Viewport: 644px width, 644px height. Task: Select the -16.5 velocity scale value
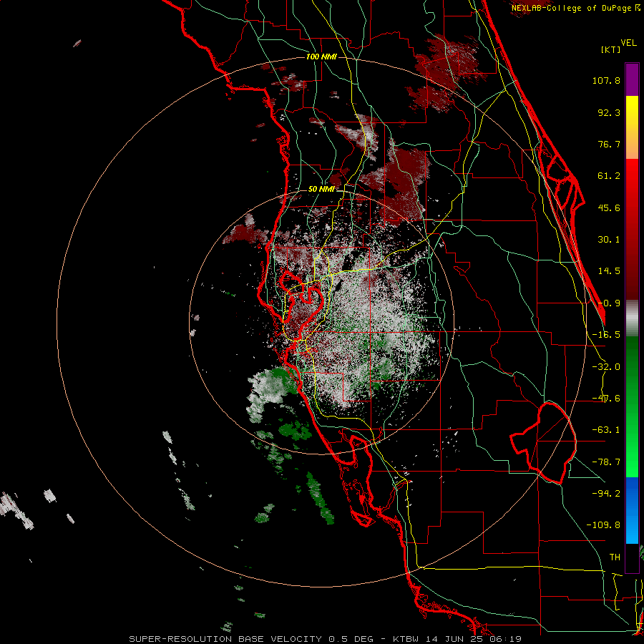pos(606,335)
